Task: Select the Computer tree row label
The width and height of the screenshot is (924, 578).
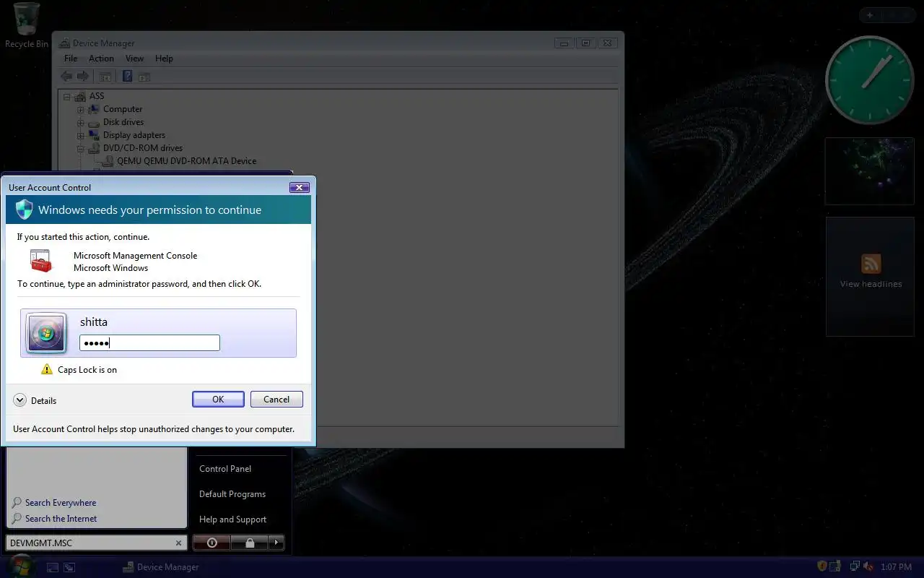Action: point(123,109)
